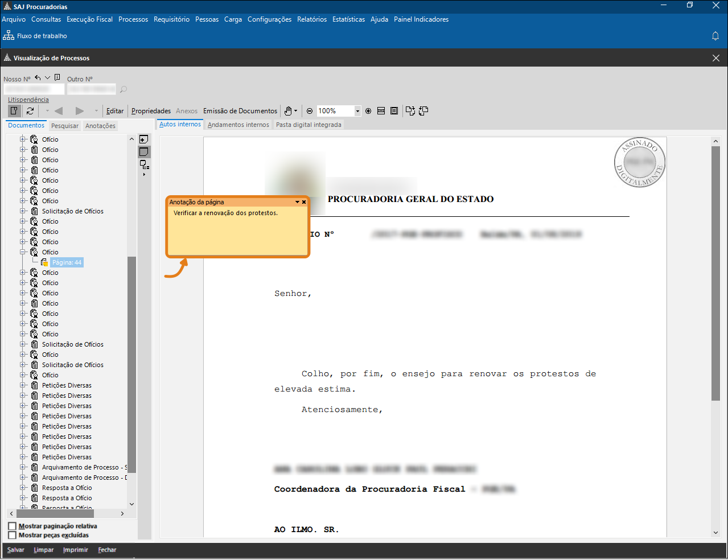Viewport: 728px width, 560px height.
Task: Click the Salvar button at the bottom
Action: click(x=16, y=550)
